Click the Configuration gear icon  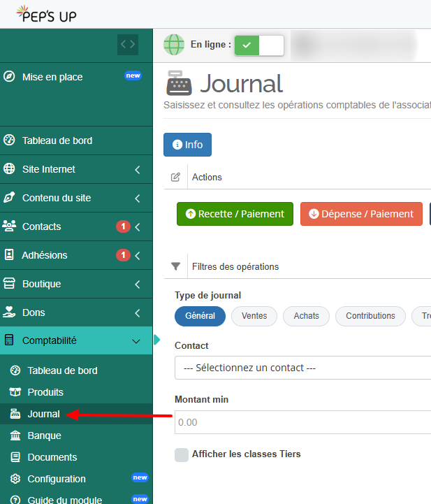[15, 479]
